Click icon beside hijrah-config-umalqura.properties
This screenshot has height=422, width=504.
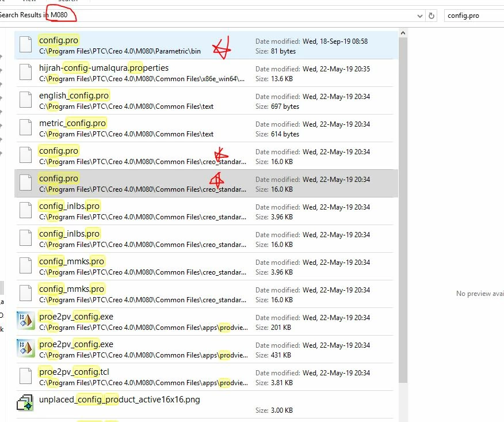25,72
